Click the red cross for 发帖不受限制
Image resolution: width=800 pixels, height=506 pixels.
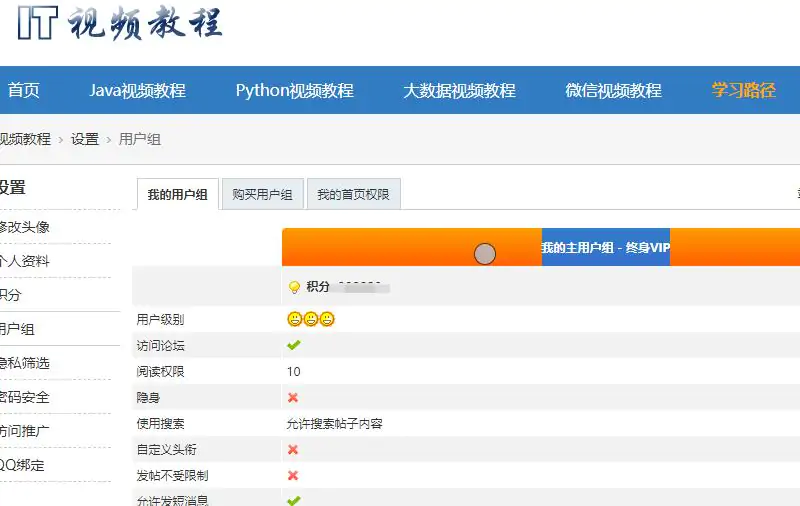[293, 475]
